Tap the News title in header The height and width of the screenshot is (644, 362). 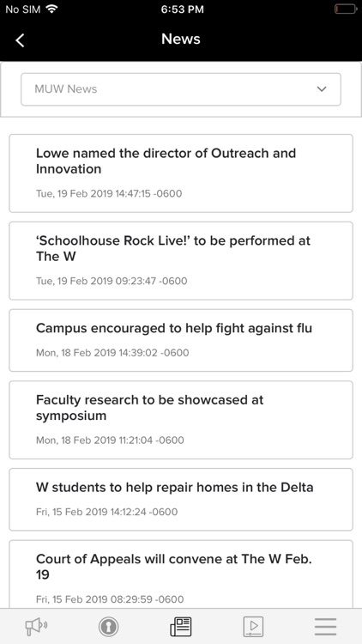(x=181, y=39)
